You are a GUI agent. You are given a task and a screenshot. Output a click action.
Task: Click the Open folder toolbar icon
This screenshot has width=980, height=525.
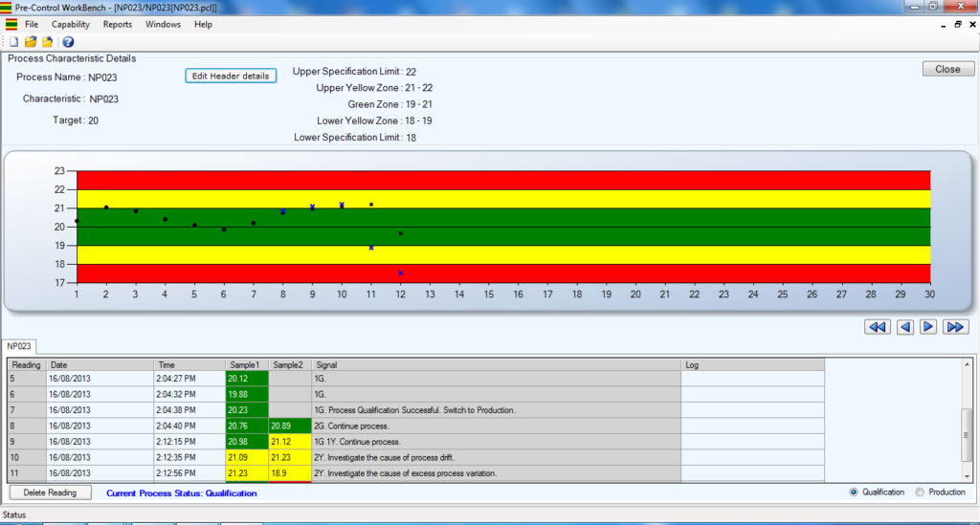pos(31,42)
